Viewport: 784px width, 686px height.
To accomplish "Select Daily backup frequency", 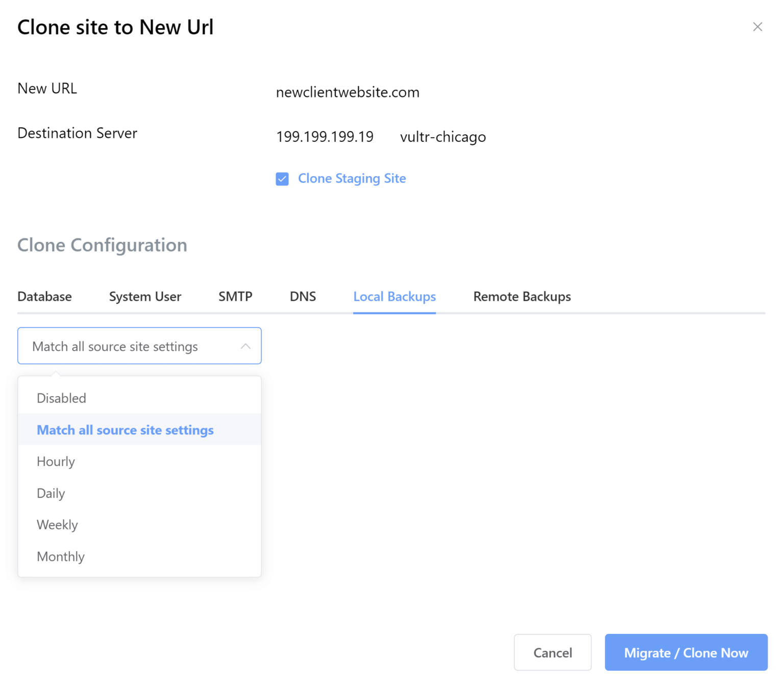I will point(51,493).
